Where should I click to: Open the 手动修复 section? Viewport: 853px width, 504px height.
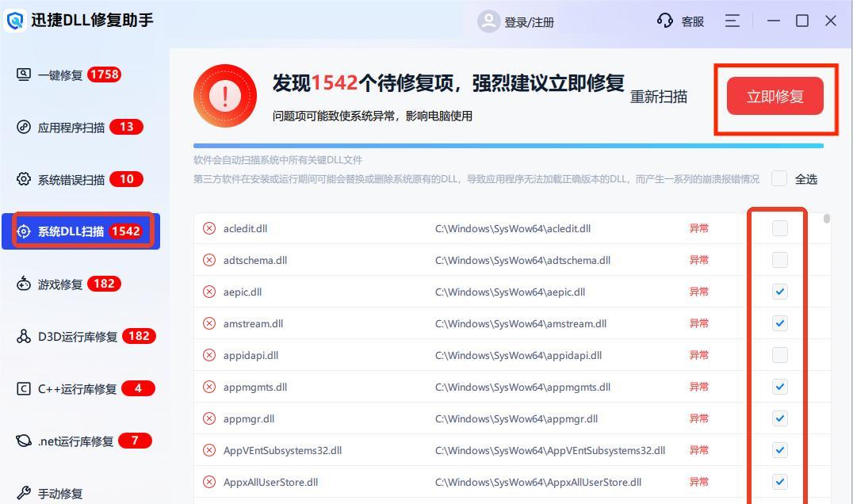81,493
